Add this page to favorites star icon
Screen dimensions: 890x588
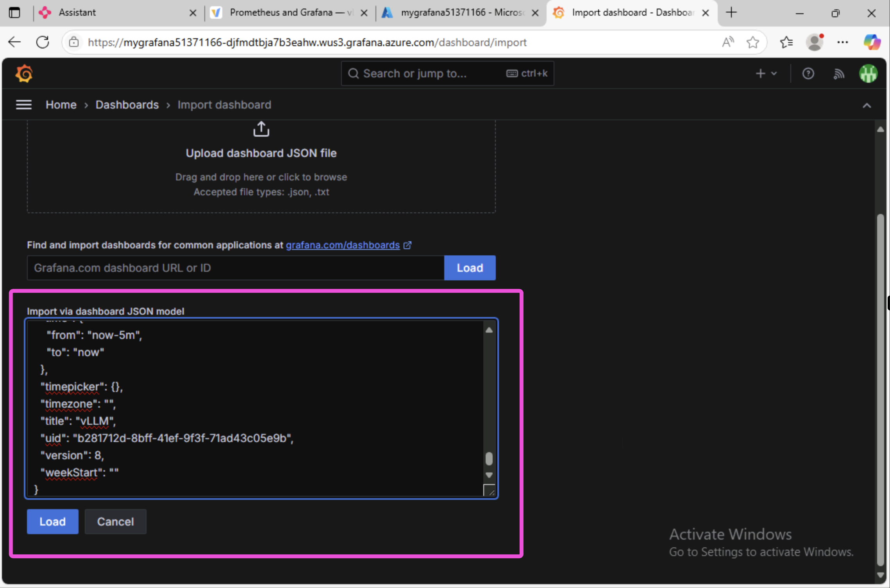pos(752,42)
